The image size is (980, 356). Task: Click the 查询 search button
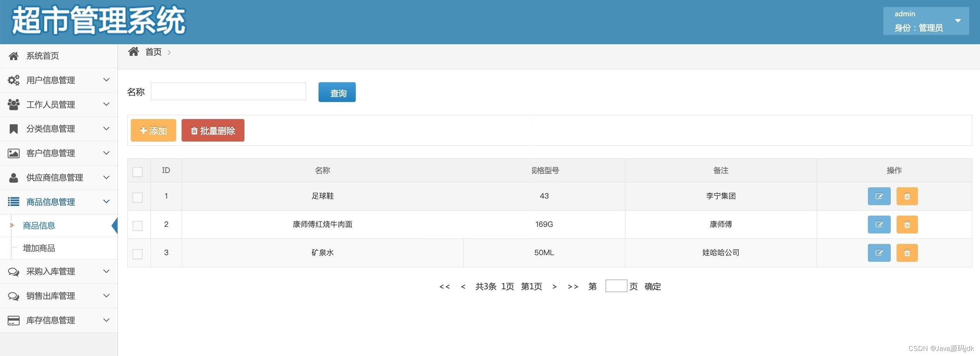coord(337,92)
